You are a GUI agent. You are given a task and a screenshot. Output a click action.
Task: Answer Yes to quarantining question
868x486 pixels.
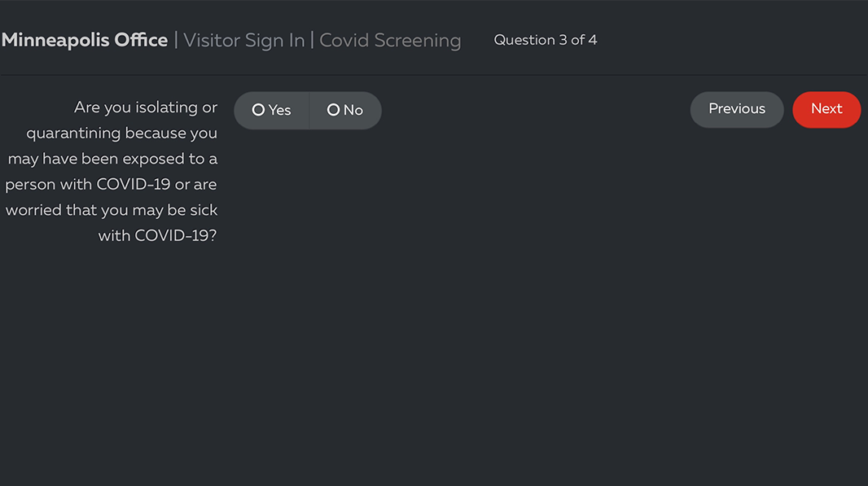271,110
